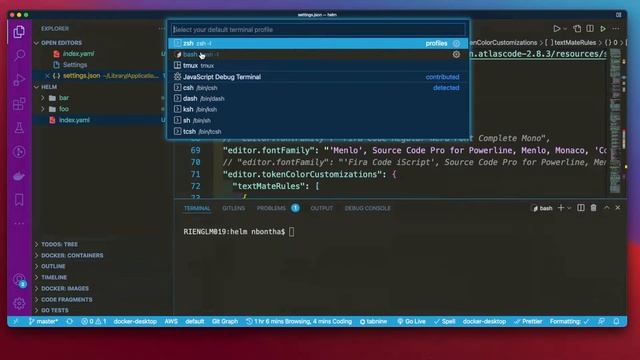Open Prettier status item
Viewport: 640px width, 360px height.
528,321
